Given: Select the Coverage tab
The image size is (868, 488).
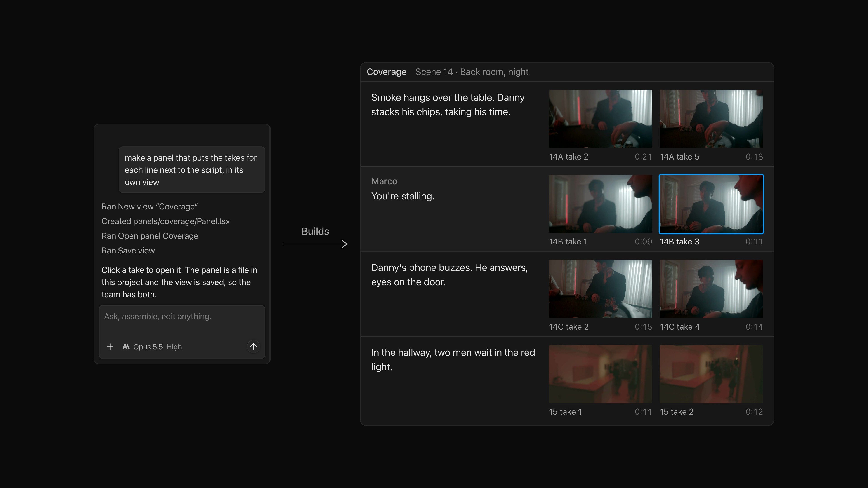Looking at the screenshot, I should coord(387,72).
